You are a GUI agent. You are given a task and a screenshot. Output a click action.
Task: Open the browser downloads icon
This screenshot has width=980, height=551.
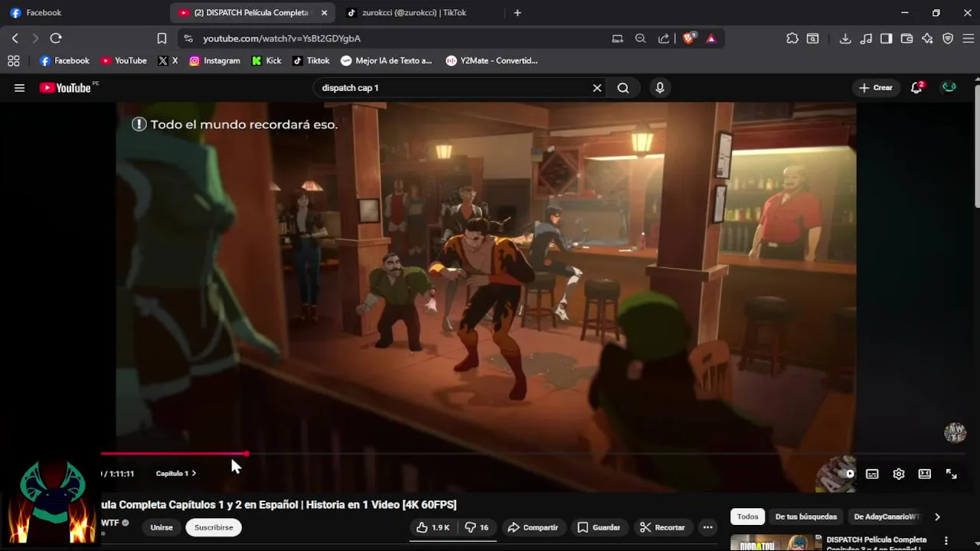click(845, 38)
